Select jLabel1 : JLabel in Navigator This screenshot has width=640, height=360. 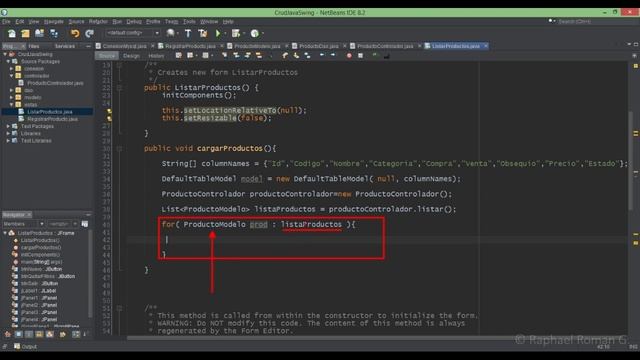[x=38, y=291]
